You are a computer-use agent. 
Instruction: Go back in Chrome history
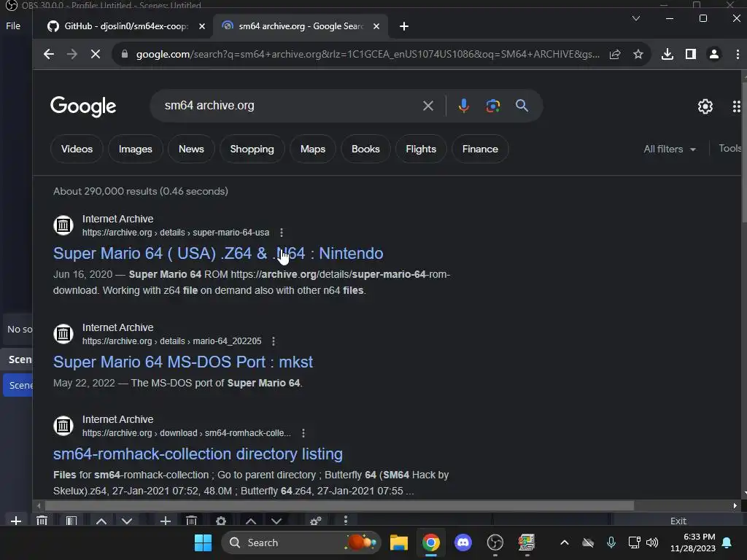pyautogui.click(x=49, y=54)
